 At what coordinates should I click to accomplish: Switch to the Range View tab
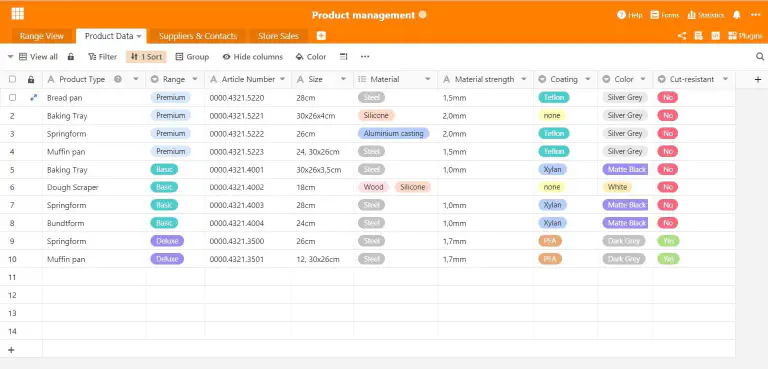(42, 36)
